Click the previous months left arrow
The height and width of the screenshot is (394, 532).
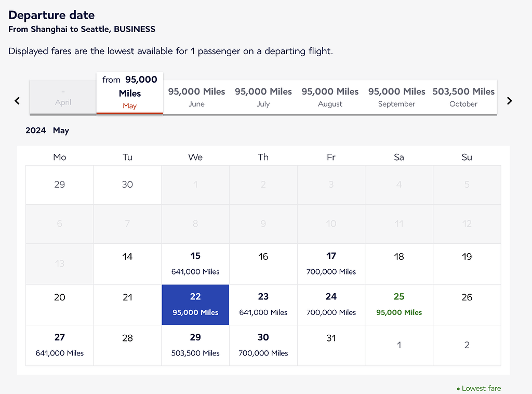(x=17, y=101)
